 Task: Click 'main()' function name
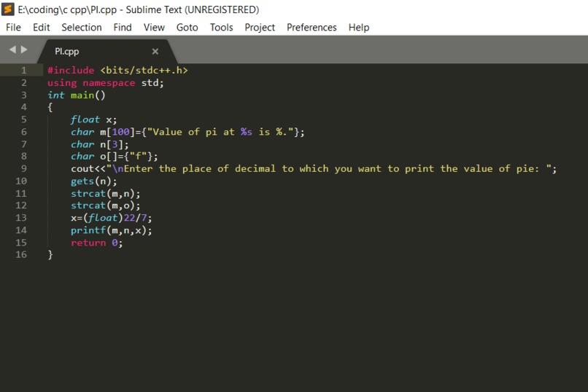(x=88, y=95)
